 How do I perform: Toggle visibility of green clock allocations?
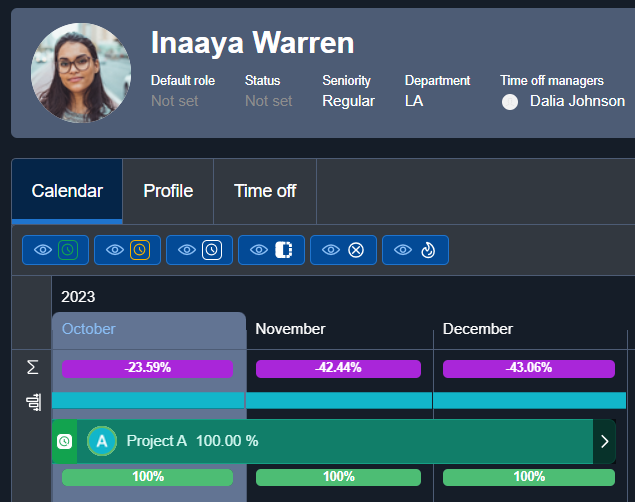click(x=55, y=250)
